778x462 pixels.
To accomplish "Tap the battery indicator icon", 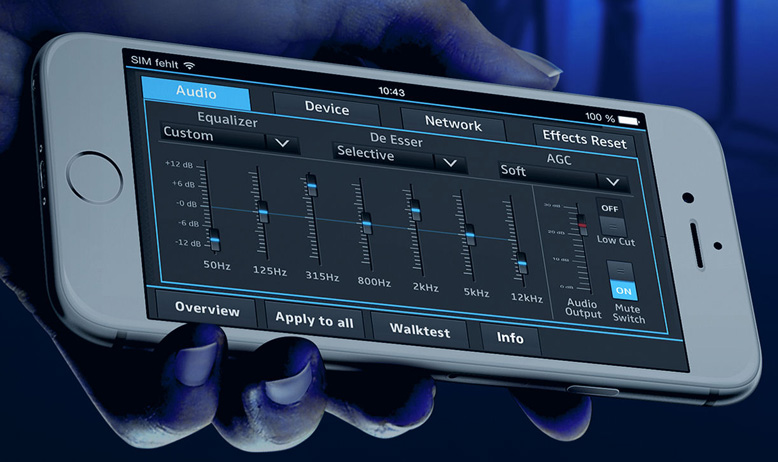I will (628, 119).
